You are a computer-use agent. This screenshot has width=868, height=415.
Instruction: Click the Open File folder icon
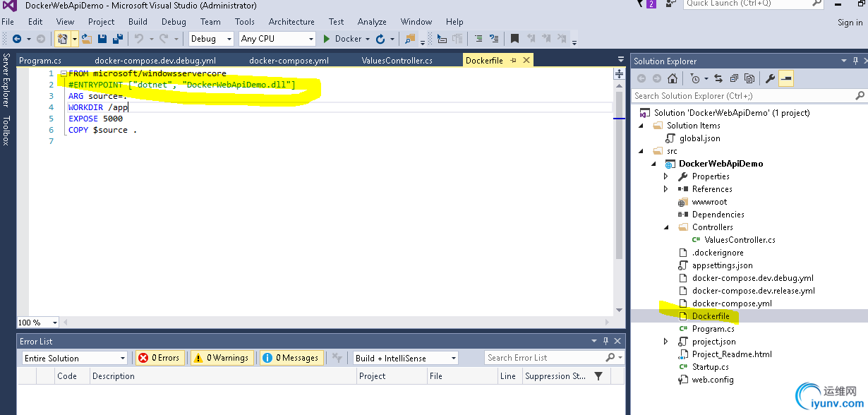pyautogui.click(x=86, y=39)
